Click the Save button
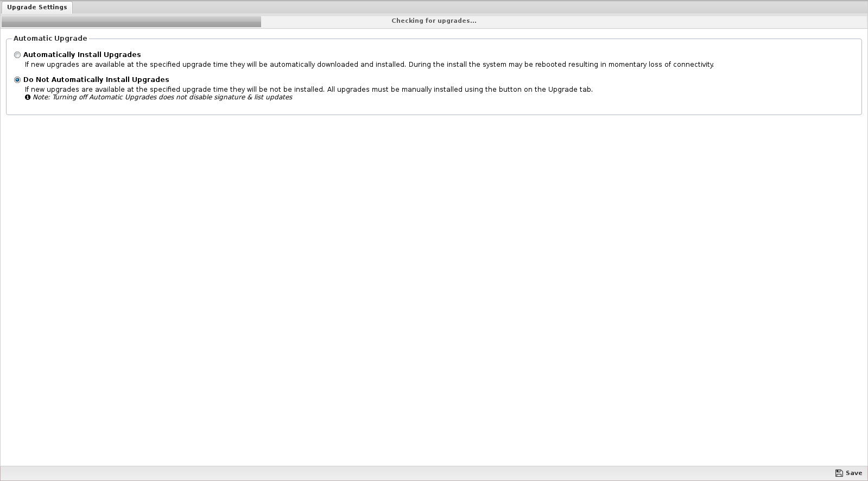This screenshot has height=481, width=868. (x=848, y=473)
